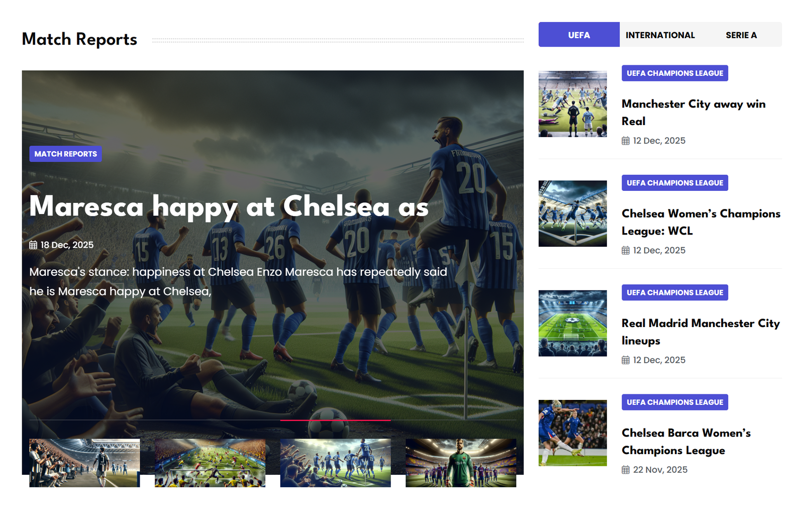Select the blue team celebrating slider thumbnail
Viewport: 804px width, 532px height.
pyautogui.click(x=336, y=463)
